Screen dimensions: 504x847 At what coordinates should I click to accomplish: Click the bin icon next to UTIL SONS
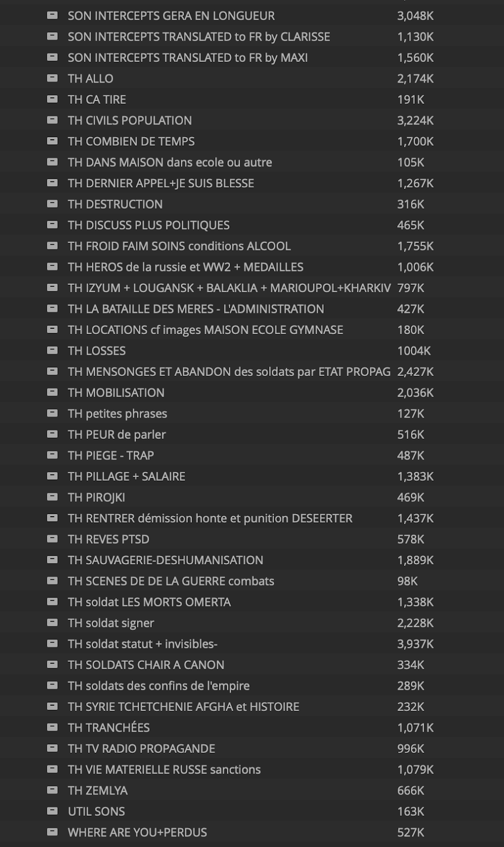[x=52, y=811]
